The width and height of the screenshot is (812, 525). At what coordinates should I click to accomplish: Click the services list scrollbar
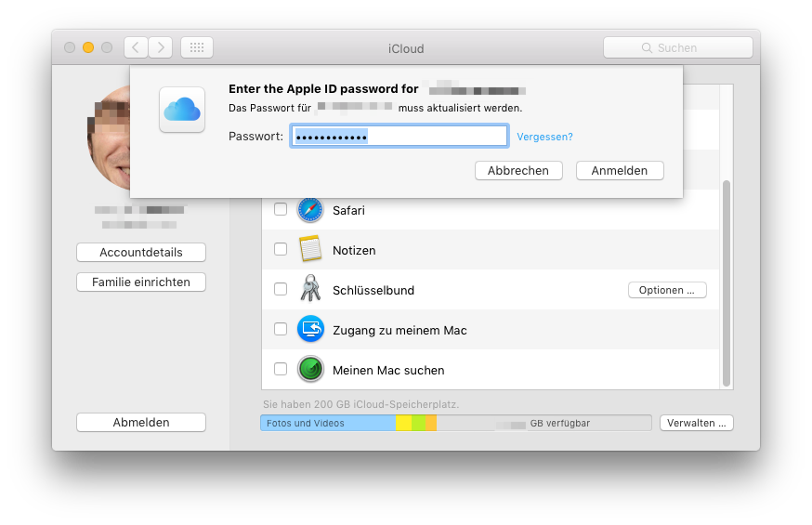[x=727, y=283]
